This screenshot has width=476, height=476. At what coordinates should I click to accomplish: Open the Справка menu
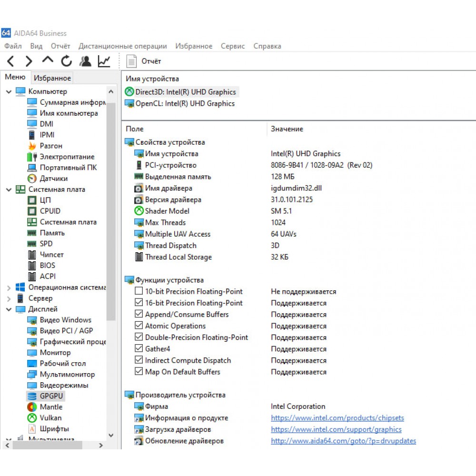click(x=267, y=46)
